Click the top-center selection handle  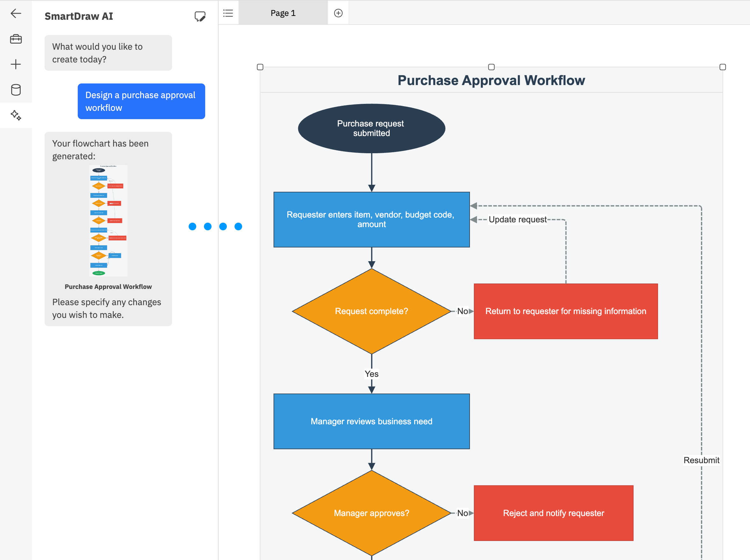[491, 67]
